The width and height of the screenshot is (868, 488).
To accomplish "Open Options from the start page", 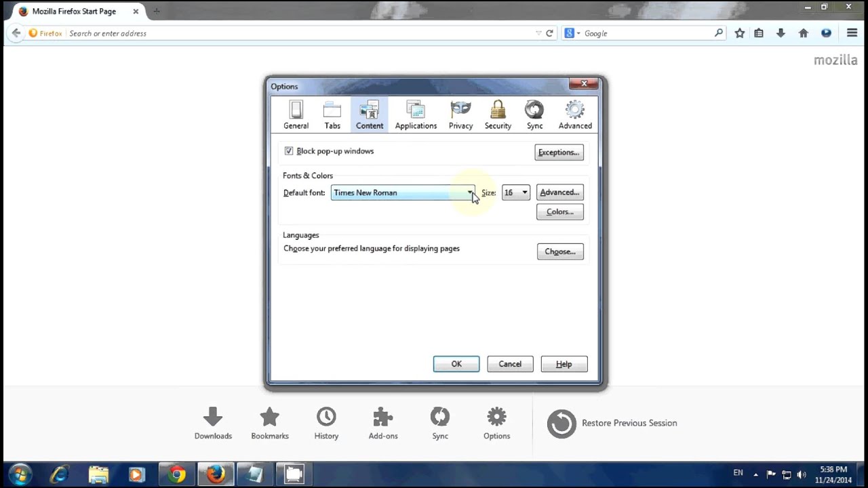I will (496, 424).
